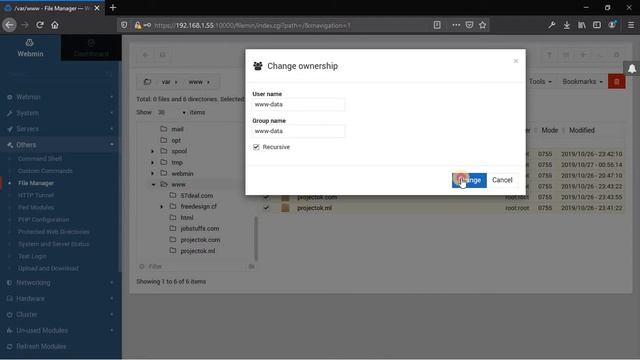This screenshot has width=640, height=360.
Task: Bookmark this page with the star icon
Action: point(482,25)
